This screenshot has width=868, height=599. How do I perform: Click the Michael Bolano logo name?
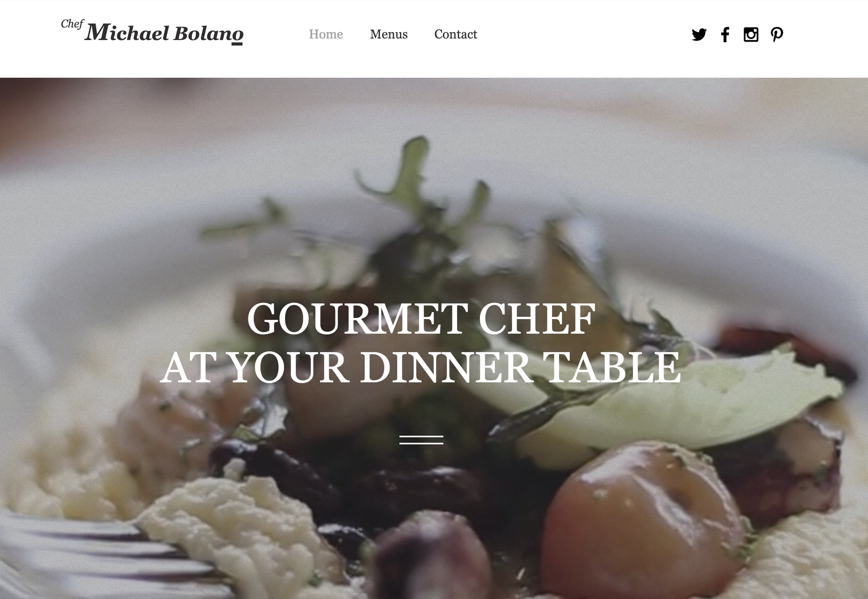(x=164, y=33)
